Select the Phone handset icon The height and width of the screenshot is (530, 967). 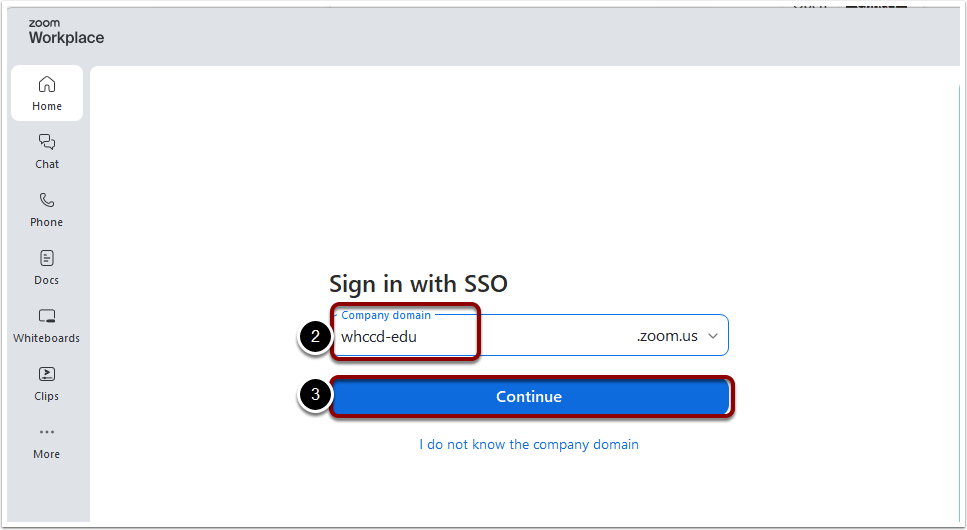47,200
